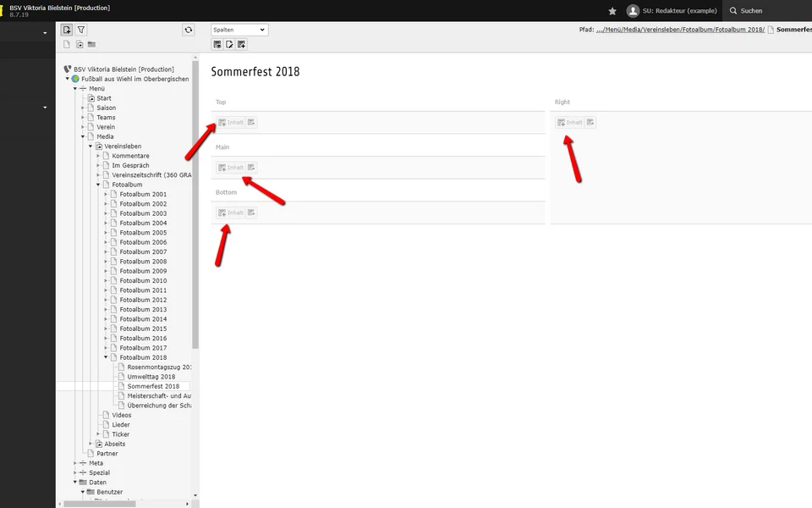Open the page tree filter
Image resolution: width=812 pixels, height=508 pixels.
click(x=81, y=30)
